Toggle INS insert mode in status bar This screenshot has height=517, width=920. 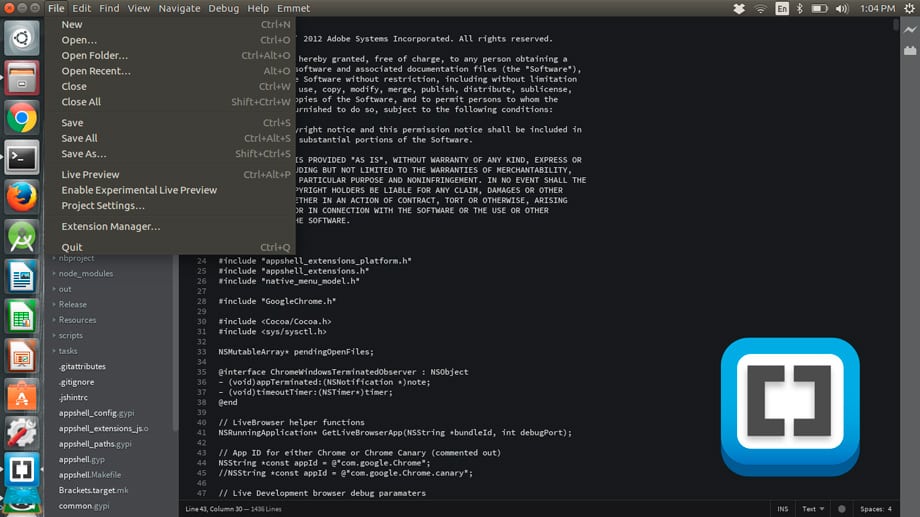[783, 509]
